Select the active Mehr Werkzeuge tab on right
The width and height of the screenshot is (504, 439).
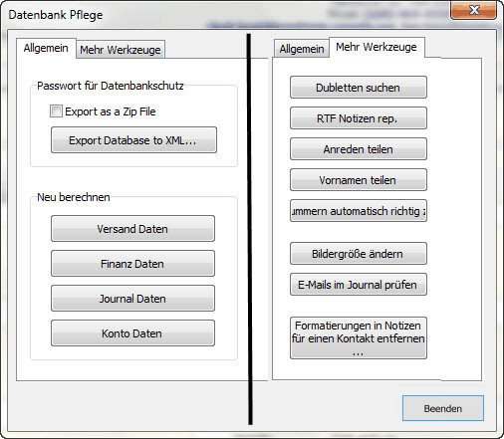[x=377, y=47]
